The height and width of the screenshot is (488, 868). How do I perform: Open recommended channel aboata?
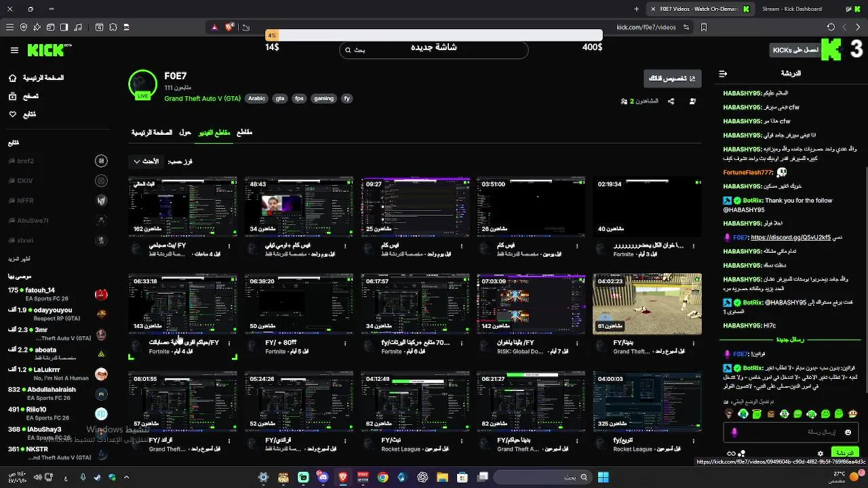pos(58,354)
